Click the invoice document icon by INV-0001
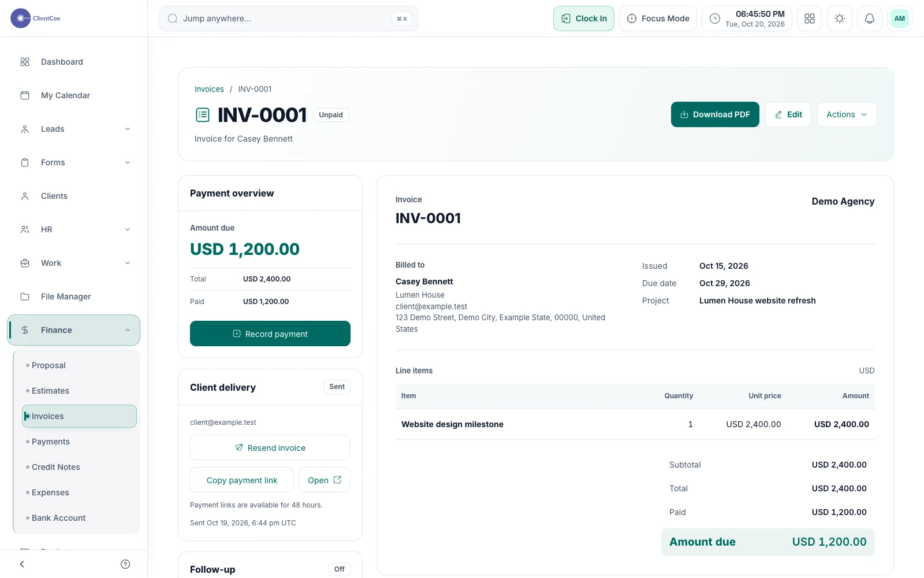Image resolution: width=924 pixels, height=578 pixels. coord(203,115)
